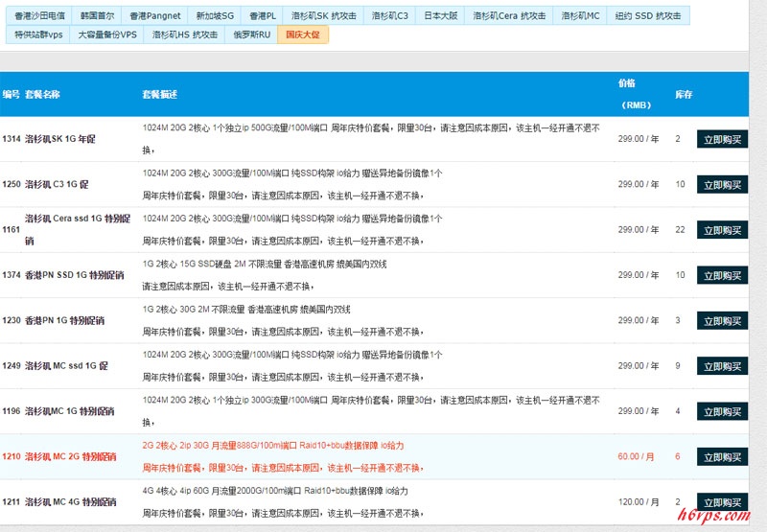The width and height of the screenshot is (767, 532).
Task: Click the red price 60.00 / 月
Action: [636, 456]
